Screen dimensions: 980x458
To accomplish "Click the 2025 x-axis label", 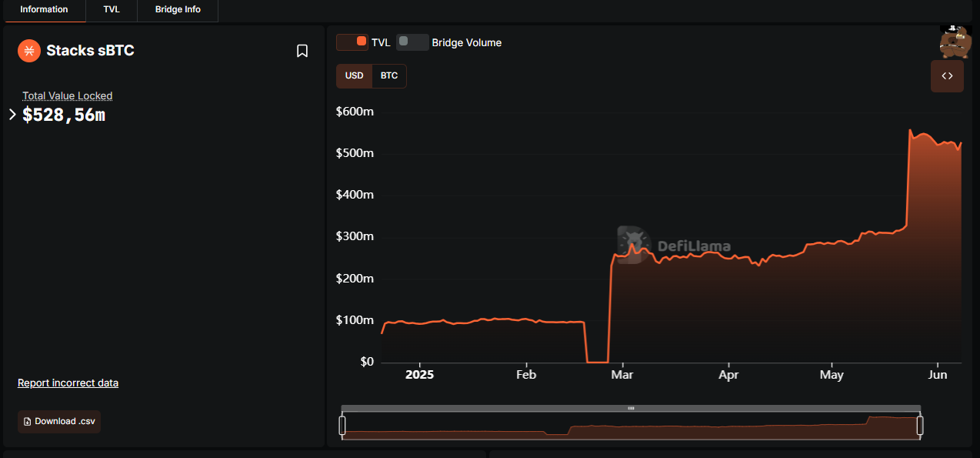I will (x=420, y=375).
